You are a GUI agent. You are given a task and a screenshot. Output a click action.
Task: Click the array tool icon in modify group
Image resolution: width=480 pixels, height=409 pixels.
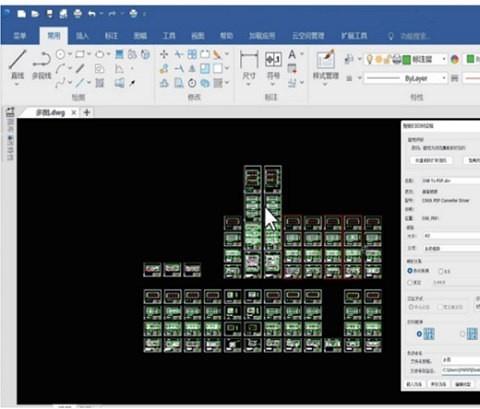pos(192,54)
